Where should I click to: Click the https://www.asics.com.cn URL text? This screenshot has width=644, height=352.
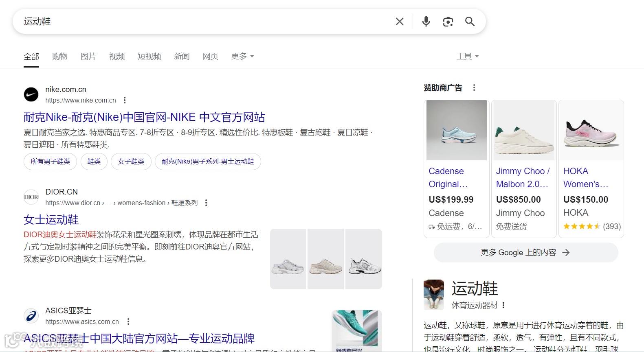(82, 321)
